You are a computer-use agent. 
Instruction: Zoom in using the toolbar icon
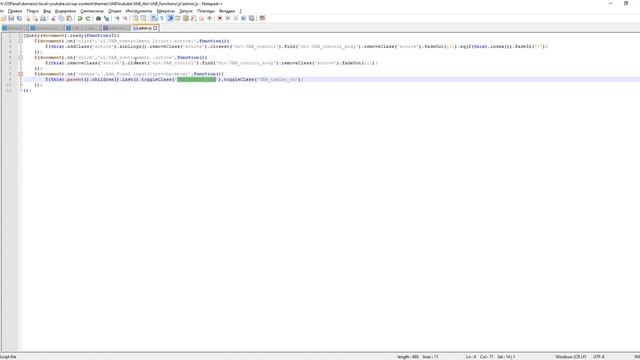(x=117, y=18)
